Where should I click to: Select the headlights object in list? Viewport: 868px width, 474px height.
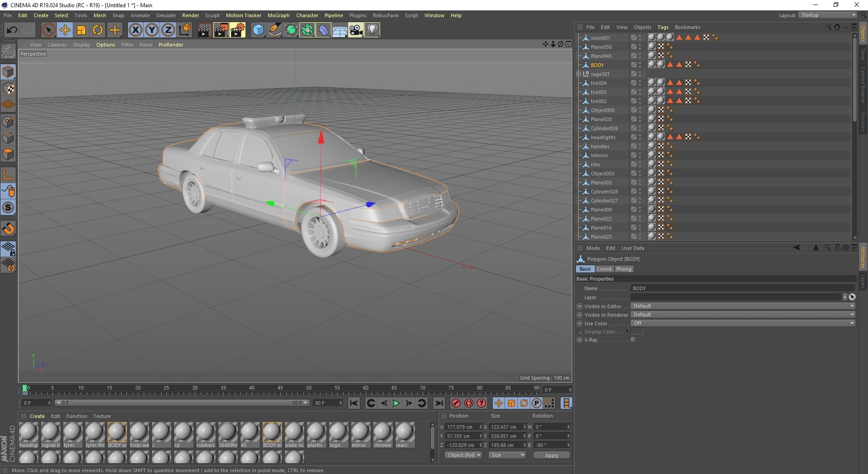[603, 137]
